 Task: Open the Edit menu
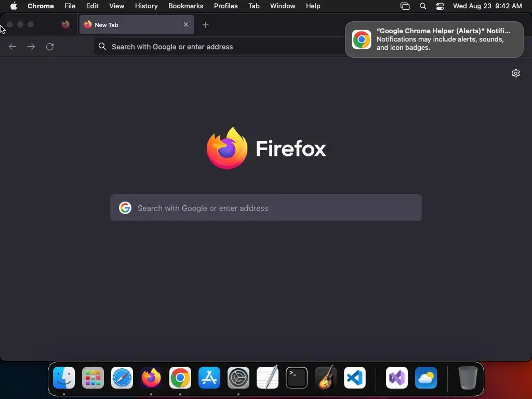pyautogui.click(x=92, y=6)
